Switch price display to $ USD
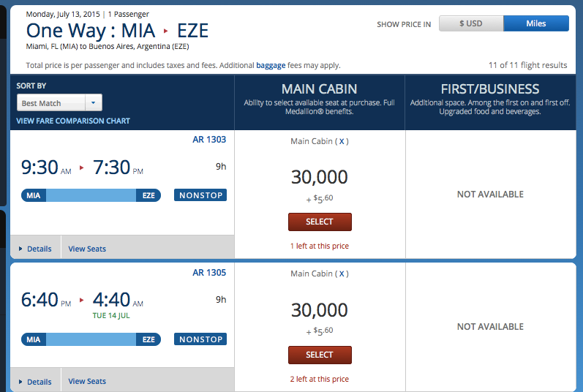Image resolution: width=583 pixels, height=392 pixels. tap(470, 23)
